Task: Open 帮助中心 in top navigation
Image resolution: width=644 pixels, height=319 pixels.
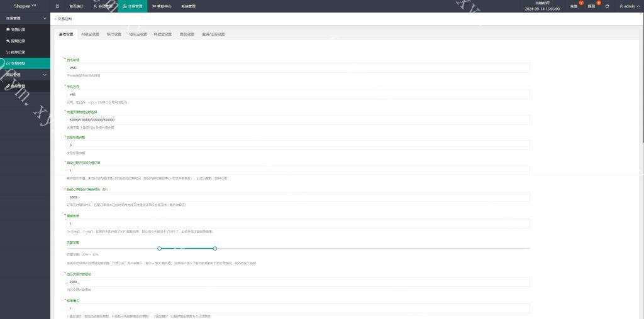Action: point(162,6)
